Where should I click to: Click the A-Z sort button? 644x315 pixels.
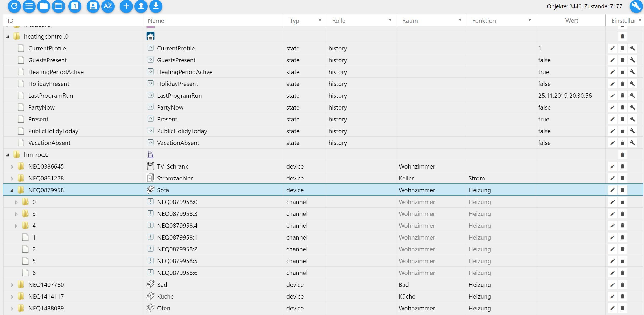[x=108, y=6]
